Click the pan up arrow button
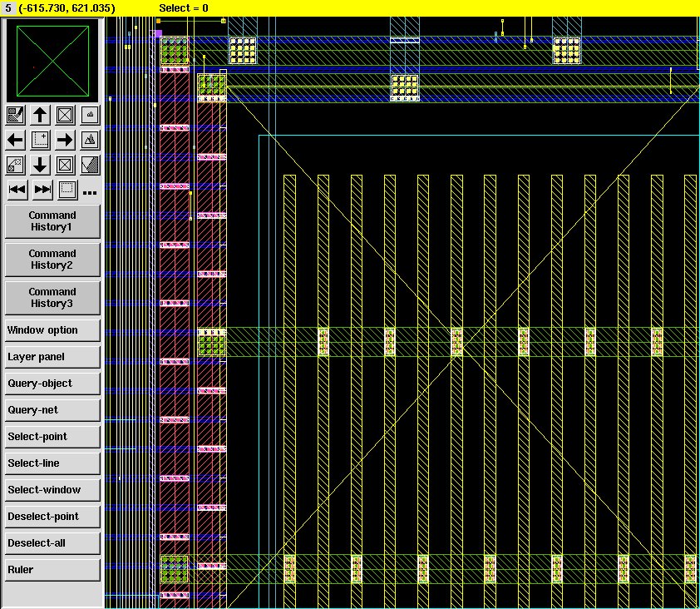The height and width of the screenshot is (609, 700). coord(40,115)
